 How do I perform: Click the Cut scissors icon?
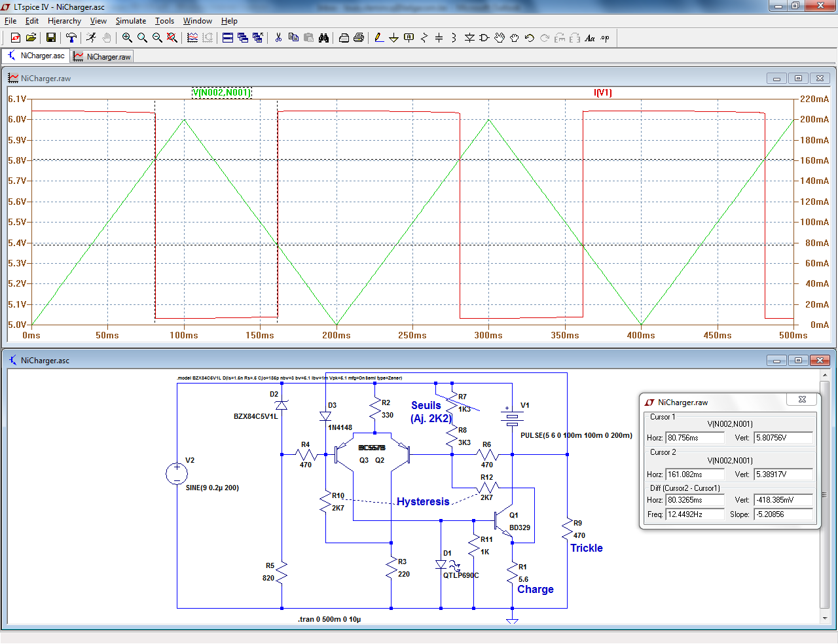click(x=278, y=38)
